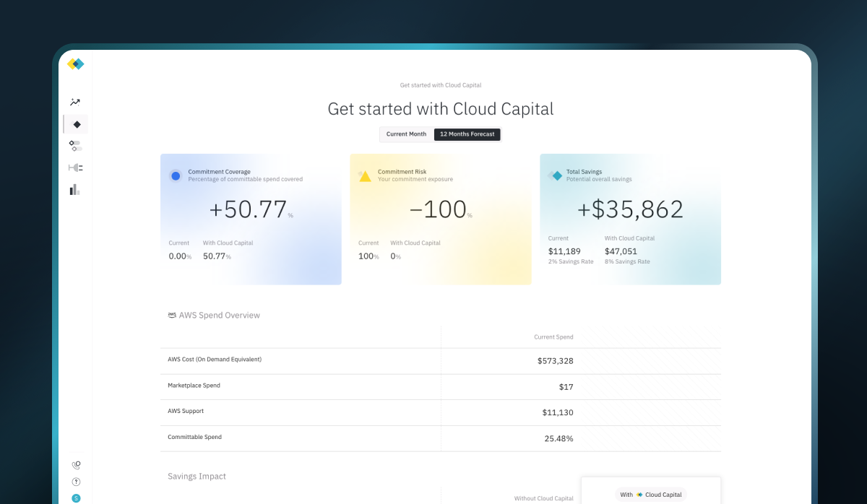Screen dimensions: 867x504
Task: Click the 'AWS Cost (On Demand Equivalent)' row label
Action: tap(215, 359)
